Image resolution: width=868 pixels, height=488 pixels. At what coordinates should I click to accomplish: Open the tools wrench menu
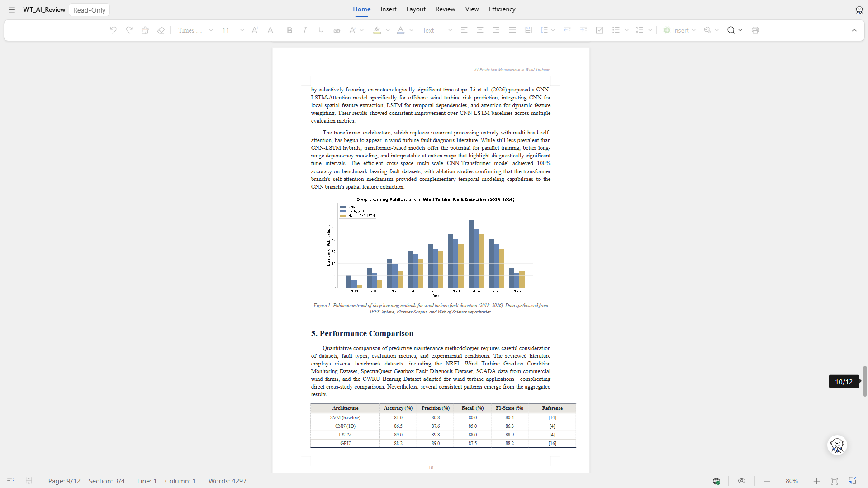pyautogui.click(x=707, y=30)
